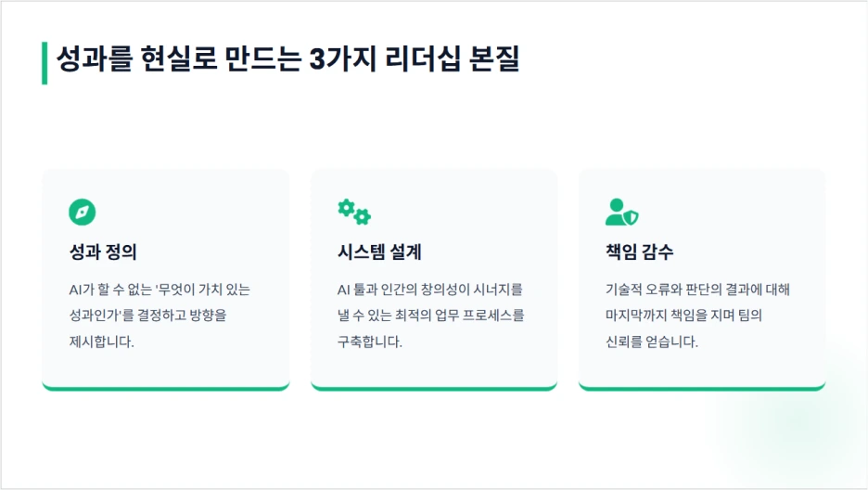Screen dimensions: 868x490
Task: Click the line starting with 'AI가 할 수 없는'
Action: click(x=160, y=290)
